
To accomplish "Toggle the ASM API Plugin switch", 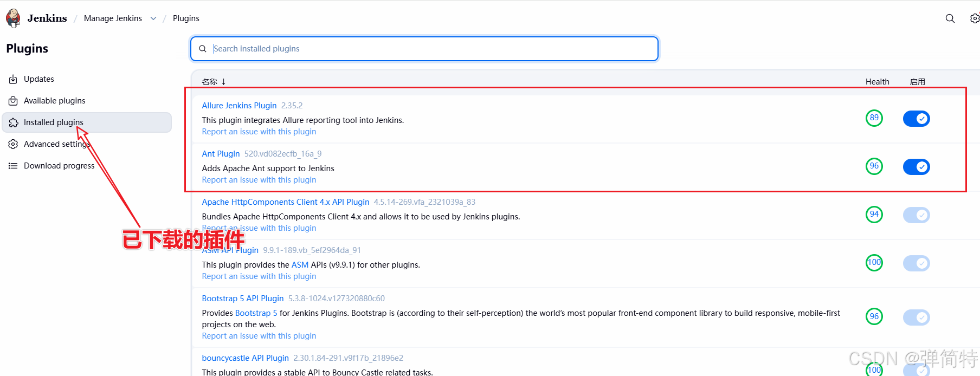I will coord(917,263).
